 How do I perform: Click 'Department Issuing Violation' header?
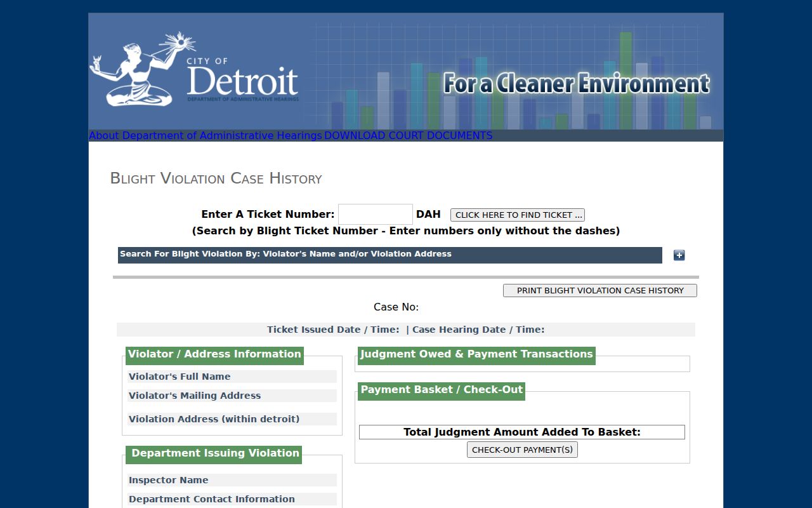215,453
